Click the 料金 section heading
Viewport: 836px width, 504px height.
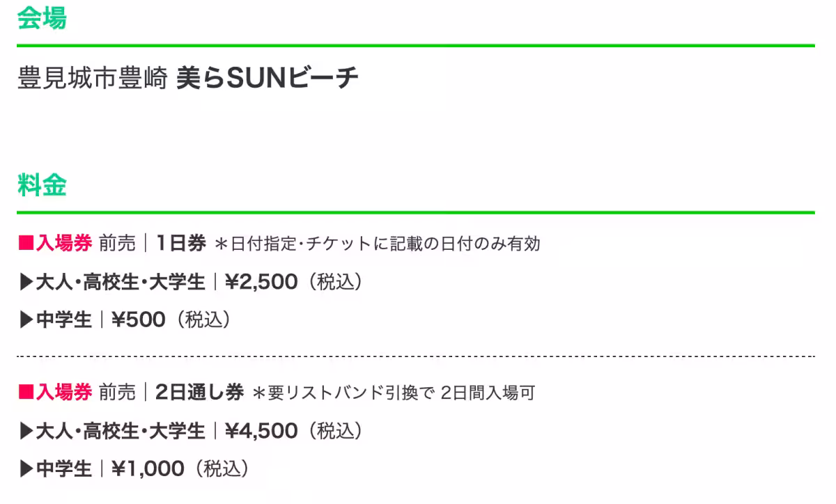[x=42, y=185]
